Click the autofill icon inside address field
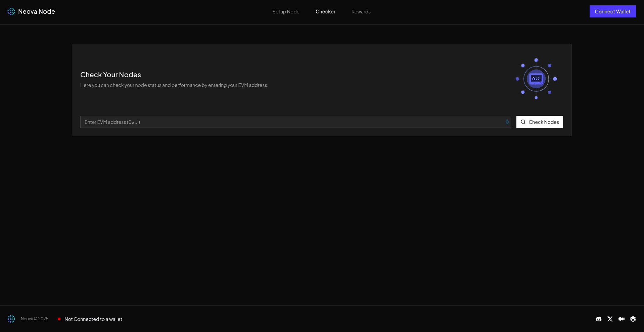Viewport: 644px width, 332px height. click(x=507, y=122)
